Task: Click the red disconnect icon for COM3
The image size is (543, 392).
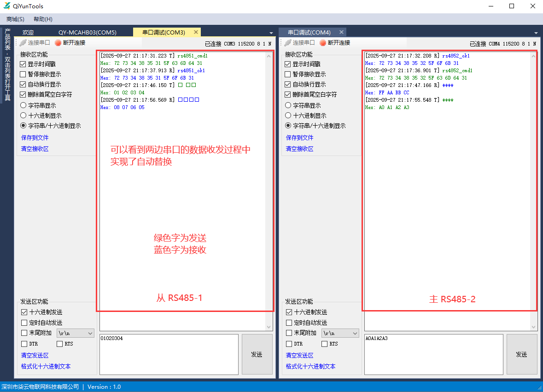Action: 58,43
